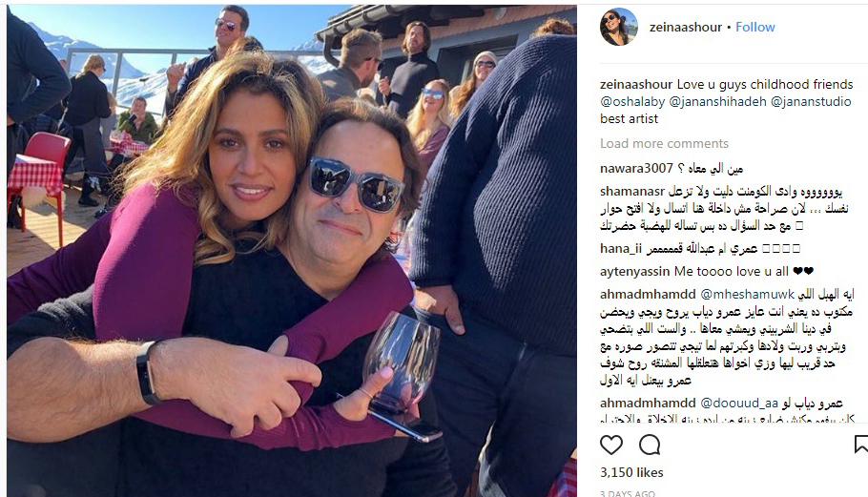Image resolution: width=868 pixels, height=497 pixels.
Task: View nawara3007 commenter profile
Action: pos(636,168)
